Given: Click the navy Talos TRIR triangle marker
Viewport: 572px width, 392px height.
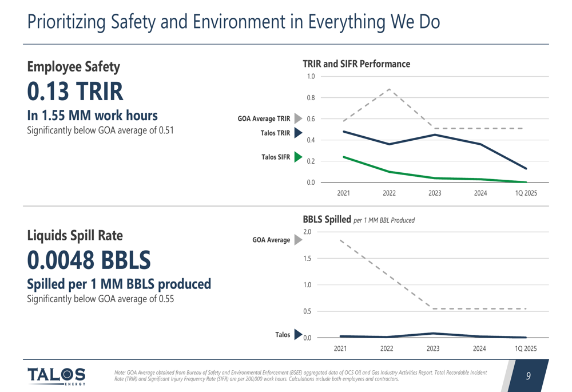Looking at the screenshot, I should [298, 133].
